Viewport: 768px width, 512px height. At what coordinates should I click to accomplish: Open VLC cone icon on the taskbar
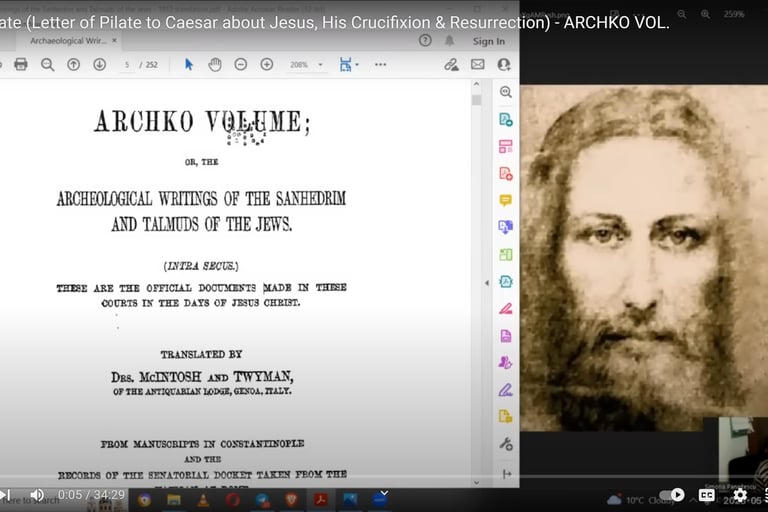point(203,500)
